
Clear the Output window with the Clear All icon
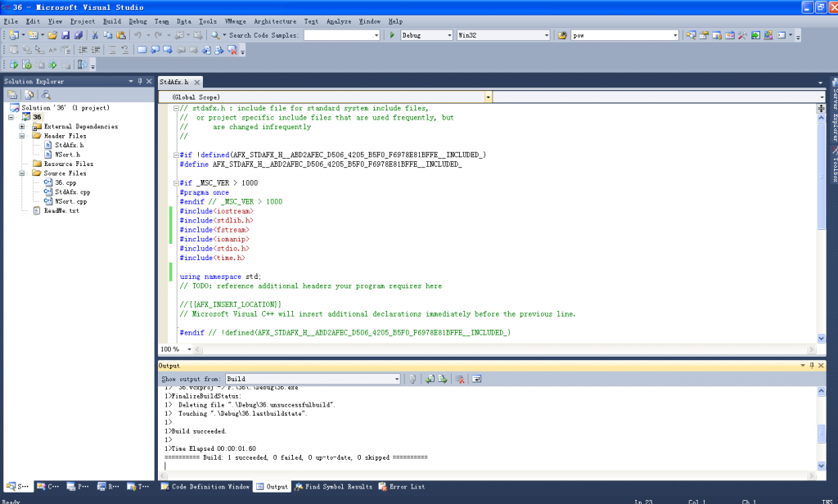pos(460,379)
